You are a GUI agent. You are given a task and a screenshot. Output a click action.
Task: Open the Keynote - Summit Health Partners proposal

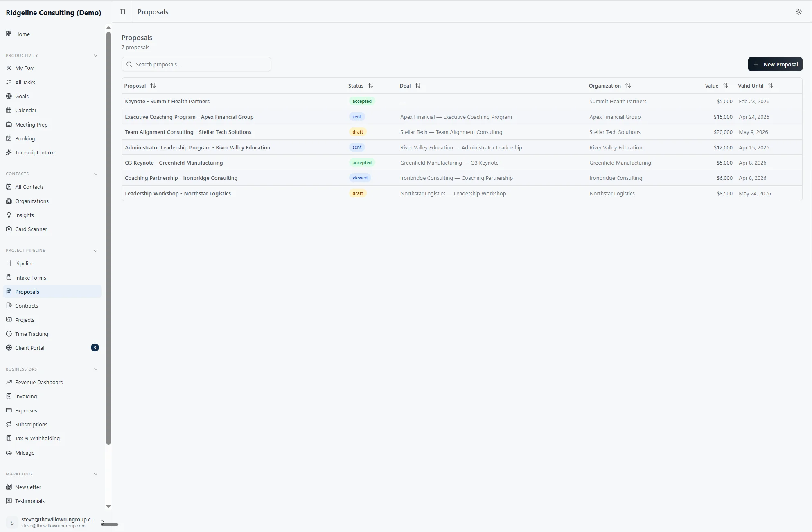click(x=167, y=101)
